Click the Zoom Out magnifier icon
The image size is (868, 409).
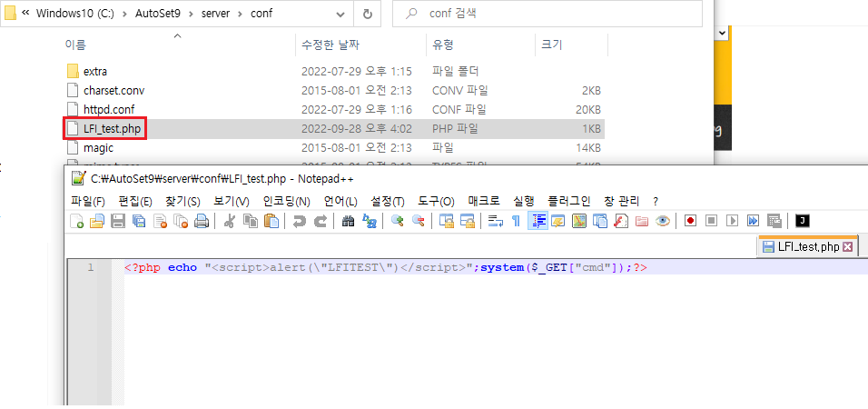[x=418, y=221]
